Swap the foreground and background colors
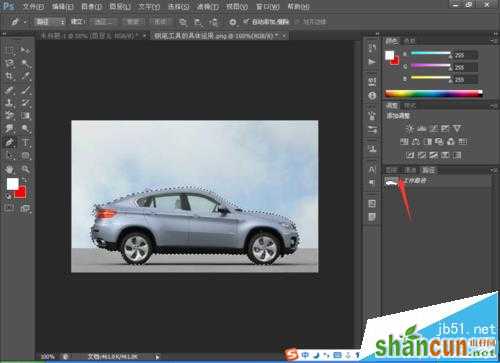Image resolution: width=500 pixels, height=363 pixels. tap(24, 180)
